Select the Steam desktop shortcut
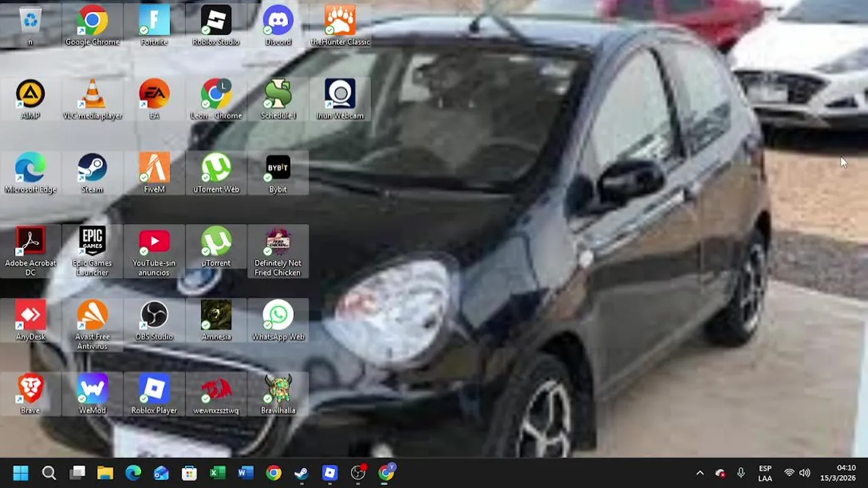868x488 pixels. pyautogui.click(x=92, y=174)
